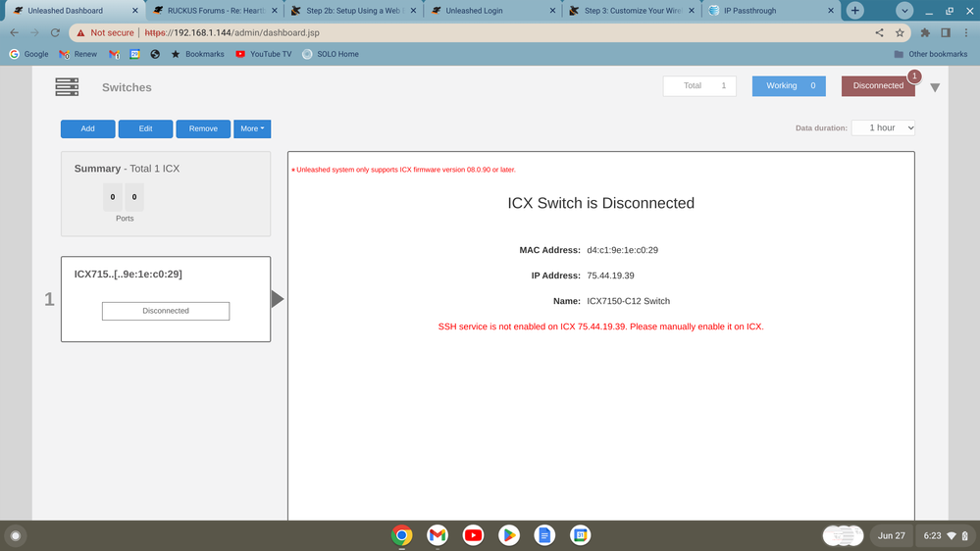Open the Google bookmark
Screen dimensions: 980x551
[28, 54]
